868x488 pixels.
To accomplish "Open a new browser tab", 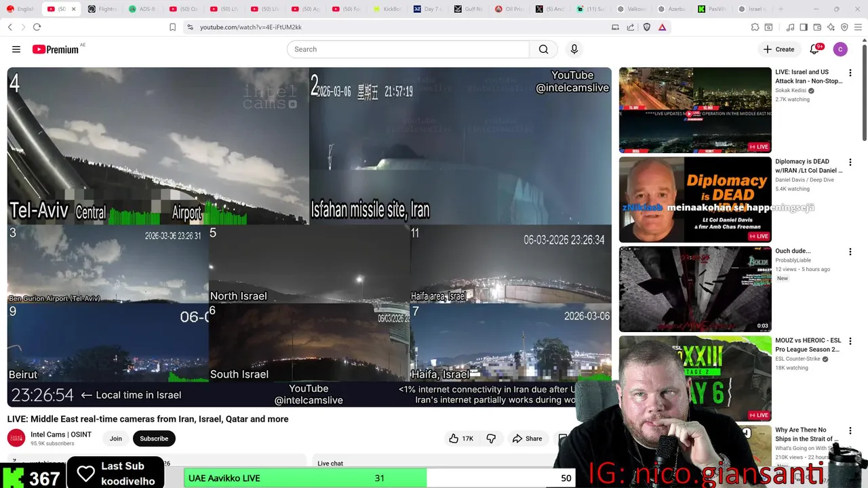I will (781, 9).
